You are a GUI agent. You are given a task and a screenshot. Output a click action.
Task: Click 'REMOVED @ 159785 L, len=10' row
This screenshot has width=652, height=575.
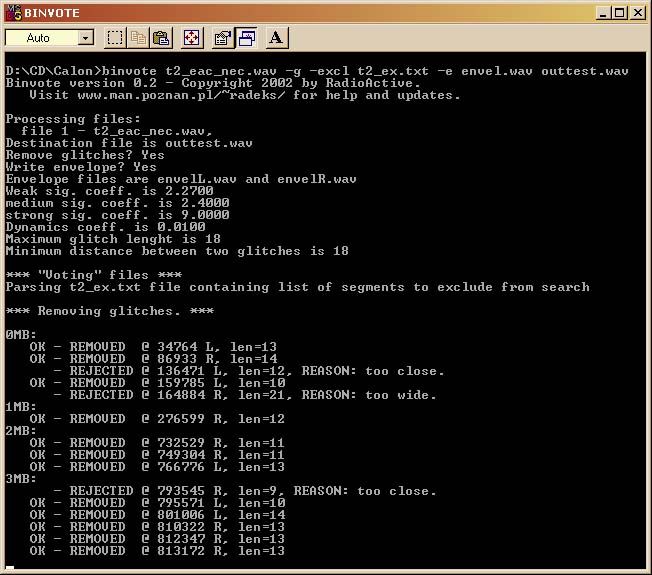157,383
